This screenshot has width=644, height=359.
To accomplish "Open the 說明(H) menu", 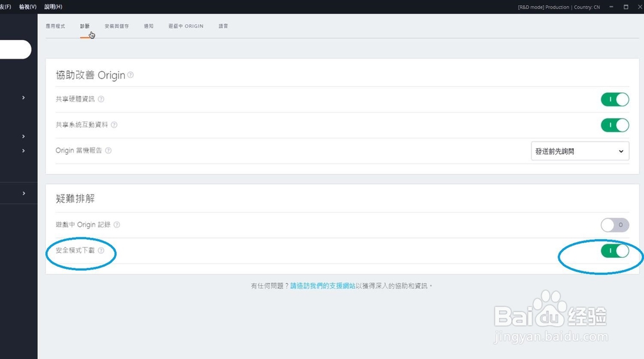I will [x=53, y=6].
